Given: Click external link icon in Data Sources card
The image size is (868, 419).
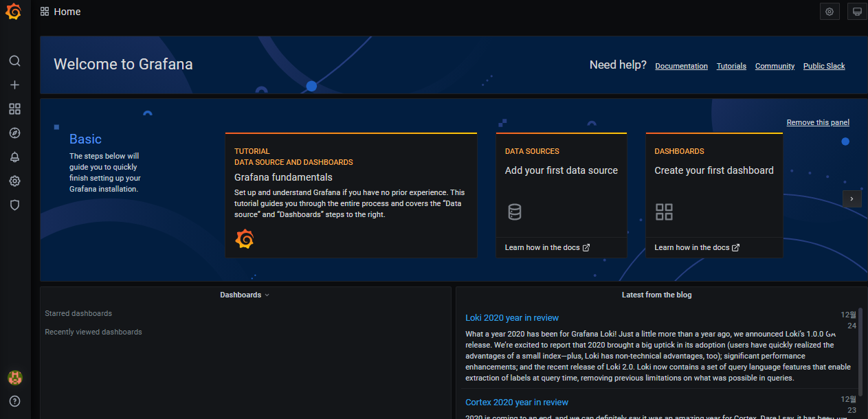Looking at the screenshot, I should [x=586, y=247].
